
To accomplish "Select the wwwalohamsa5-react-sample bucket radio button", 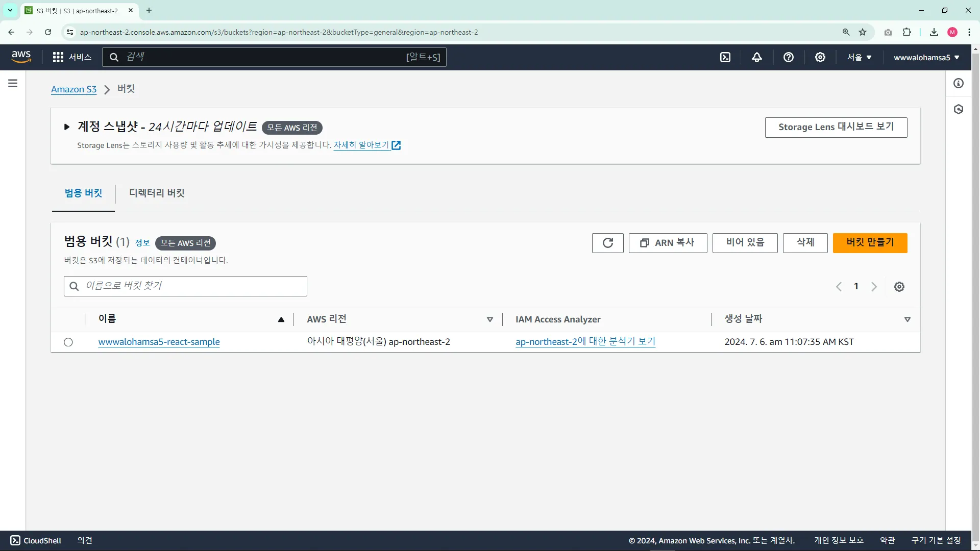I will tap(68, 342).
